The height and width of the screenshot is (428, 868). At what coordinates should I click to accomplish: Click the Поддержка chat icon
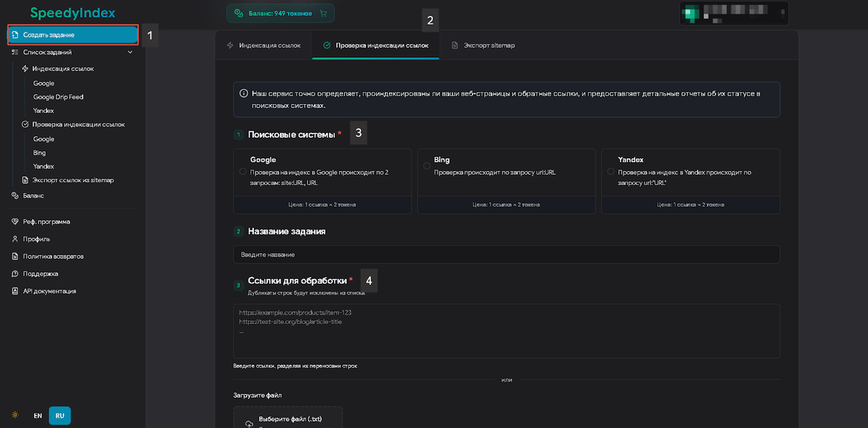(15, 274)
